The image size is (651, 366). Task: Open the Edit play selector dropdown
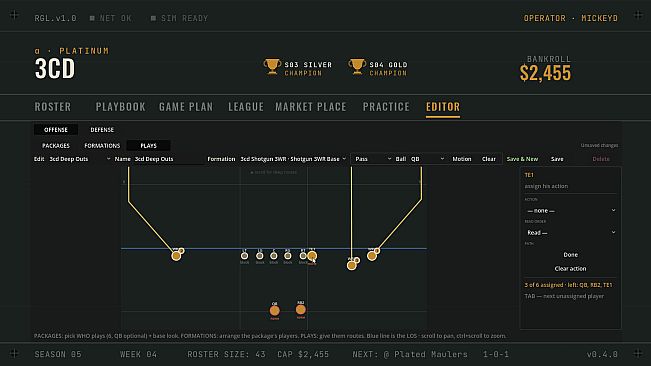[80, 159]
